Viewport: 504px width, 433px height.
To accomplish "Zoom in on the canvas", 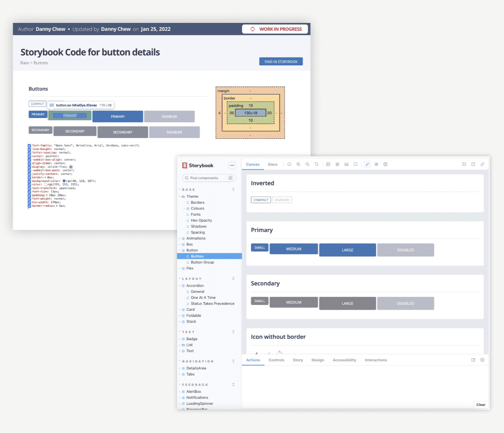I will tap(298, 164).
